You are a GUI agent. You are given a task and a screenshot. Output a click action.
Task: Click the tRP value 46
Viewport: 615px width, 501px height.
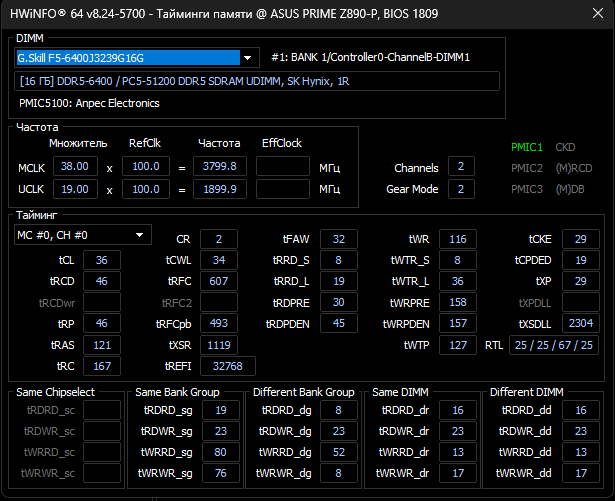coord(102,323)
